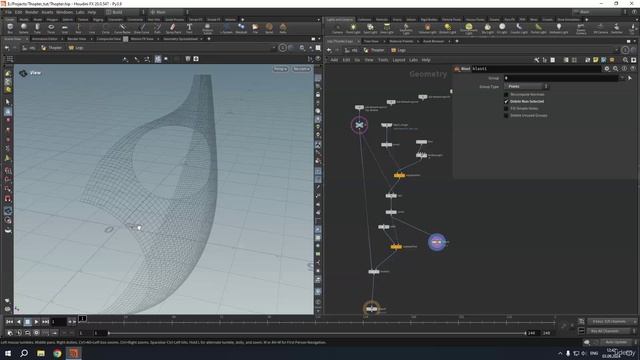The image size is (640, 360).
Task: Select the viewport select arrow tool
Action: (x=8, y=102)
